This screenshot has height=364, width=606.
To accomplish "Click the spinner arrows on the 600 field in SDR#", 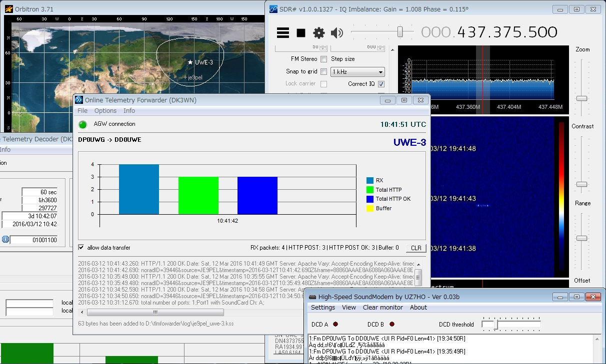I will pos(381,47).
